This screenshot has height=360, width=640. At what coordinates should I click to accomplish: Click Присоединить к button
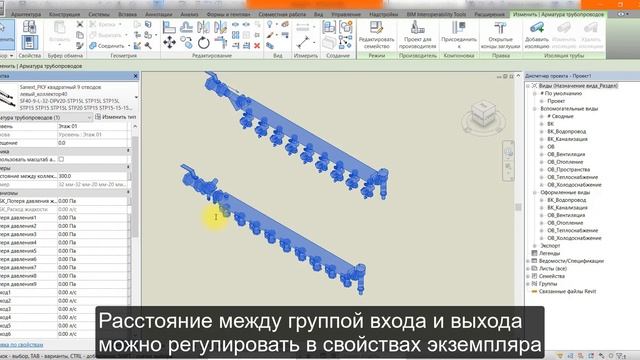click(x=459, y=36)
